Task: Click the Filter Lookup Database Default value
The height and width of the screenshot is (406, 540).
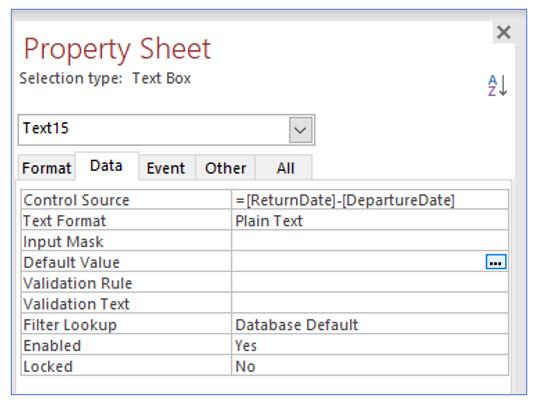Action: (370, 325)
